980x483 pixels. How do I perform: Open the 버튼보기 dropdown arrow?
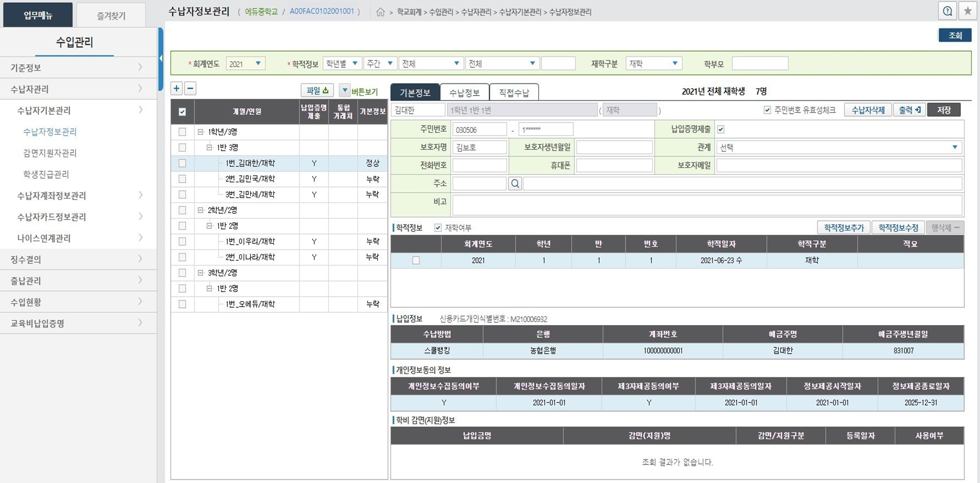tap(345, 91)
